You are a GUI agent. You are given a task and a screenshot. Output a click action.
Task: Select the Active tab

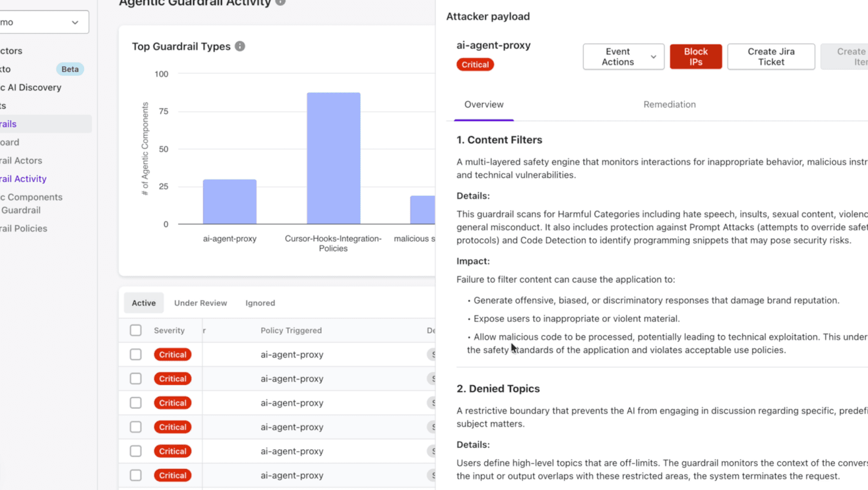144,303
